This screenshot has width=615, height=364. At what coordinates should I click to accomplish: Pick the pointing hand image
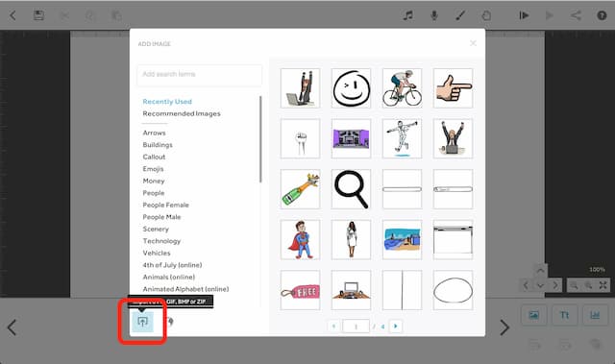point(453,88)
